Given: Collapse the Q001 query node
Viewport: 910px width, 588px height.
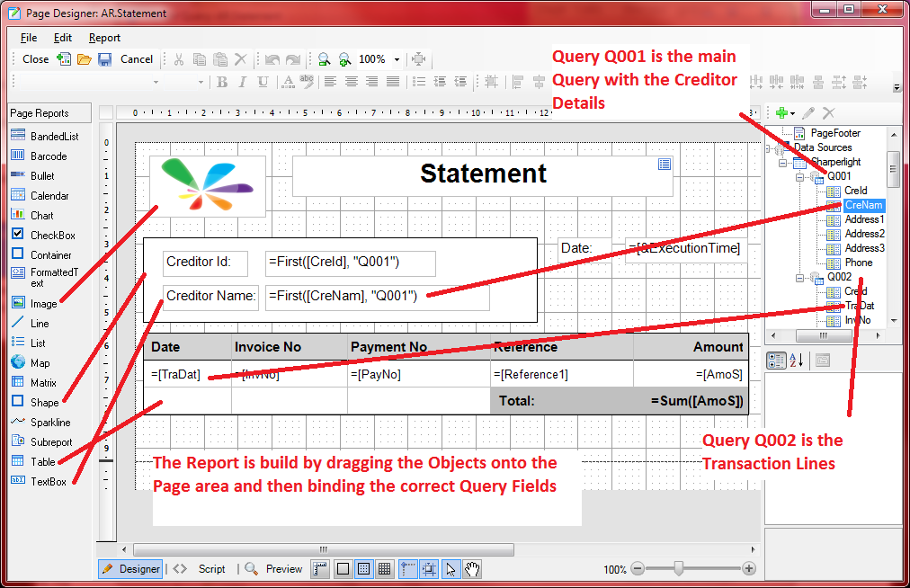Looking at the screenshot, I should click(x=799, y=176).
